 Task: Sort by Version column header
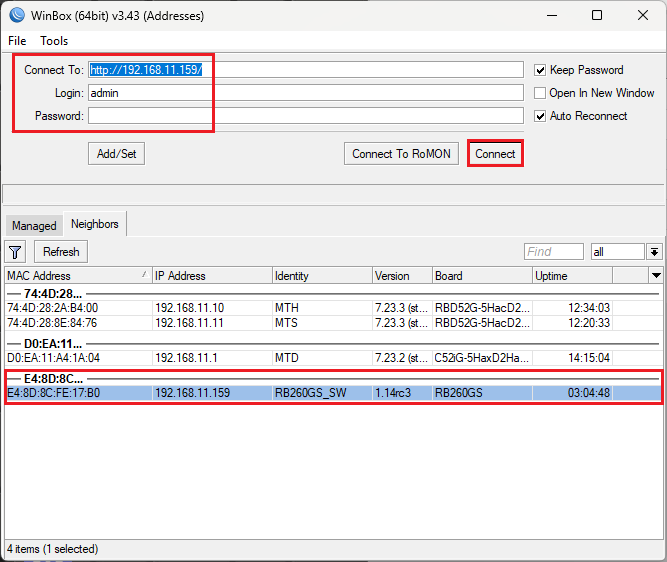pos(402,276)
